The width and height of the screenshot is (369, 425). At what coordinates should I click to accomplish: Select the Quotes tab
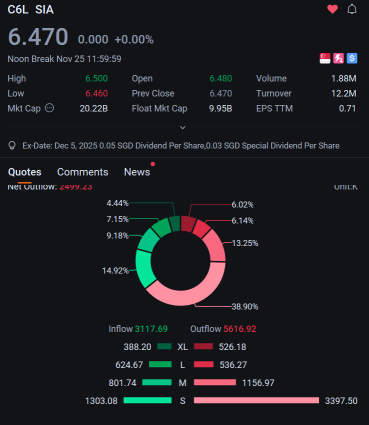point(25,172)
